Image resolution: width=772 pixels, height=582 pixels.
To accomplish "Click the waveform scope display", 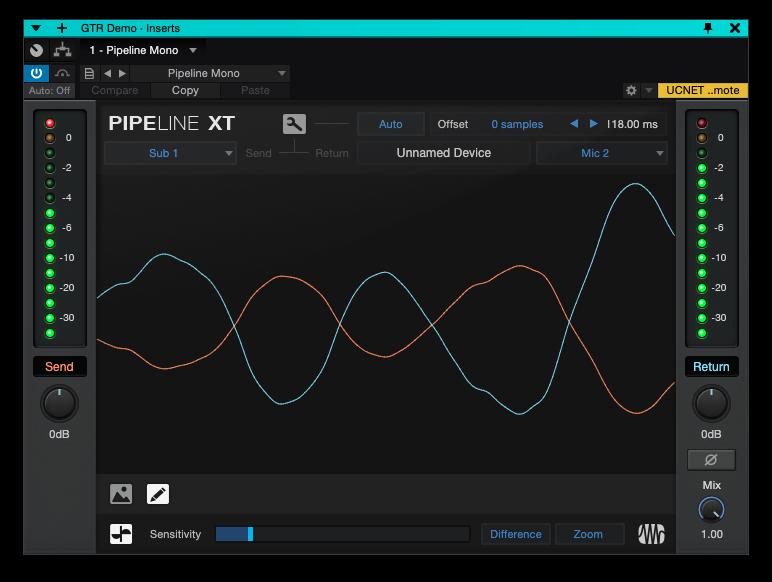I will [x=386, y=323].
